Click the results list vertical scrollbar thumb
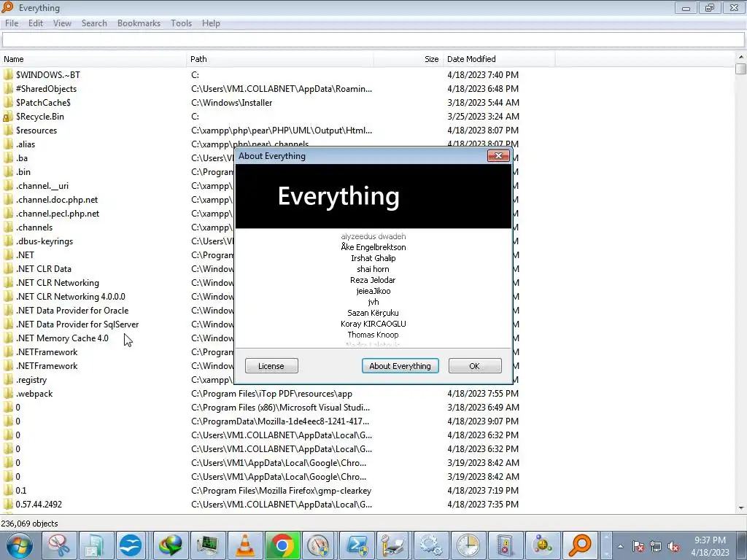This screenshot has width=747, height=560. click(741, 69)
